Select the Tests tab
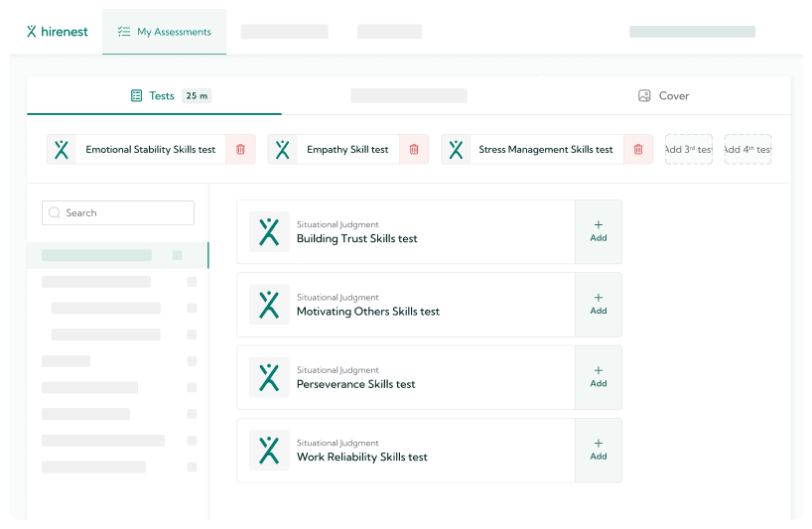The height and width of the screenshot is (529, 812). pyautogui.click(x=154, y=95)
